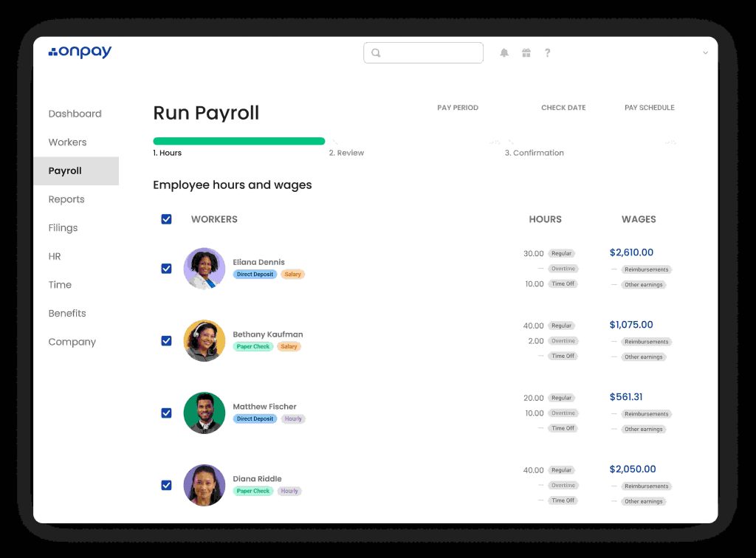This screenshot has height=558, width=756.
Task: Toggle the select-all WORKERS checkbox
Action: tap(166, 219)
